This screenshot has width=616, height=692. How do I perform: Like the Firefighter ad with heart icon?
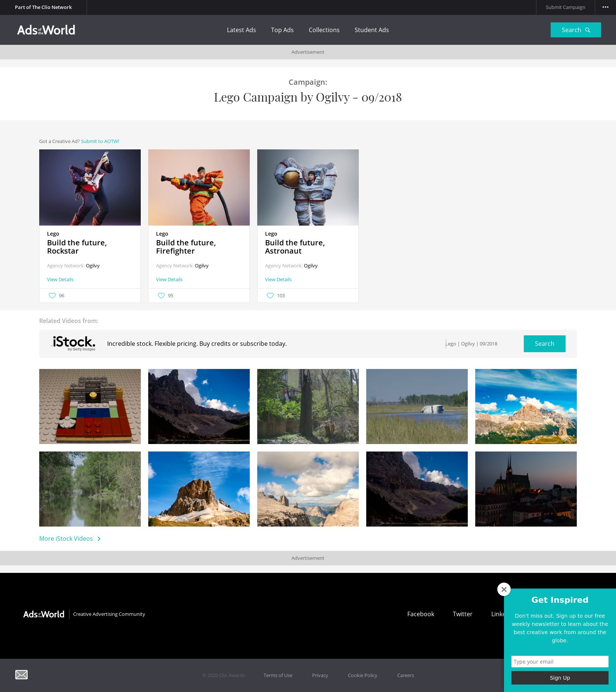161,295
